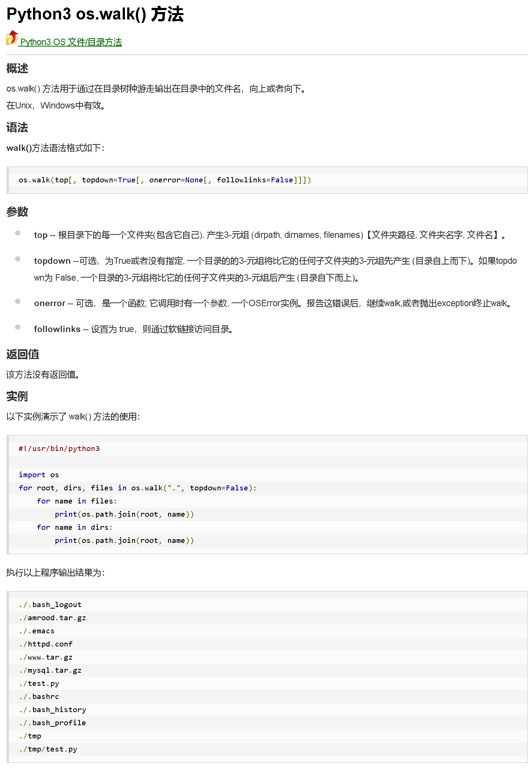The image size is (532, 768).
Task: Click the topdown parameter name
Action: click(x=52, y=261)
